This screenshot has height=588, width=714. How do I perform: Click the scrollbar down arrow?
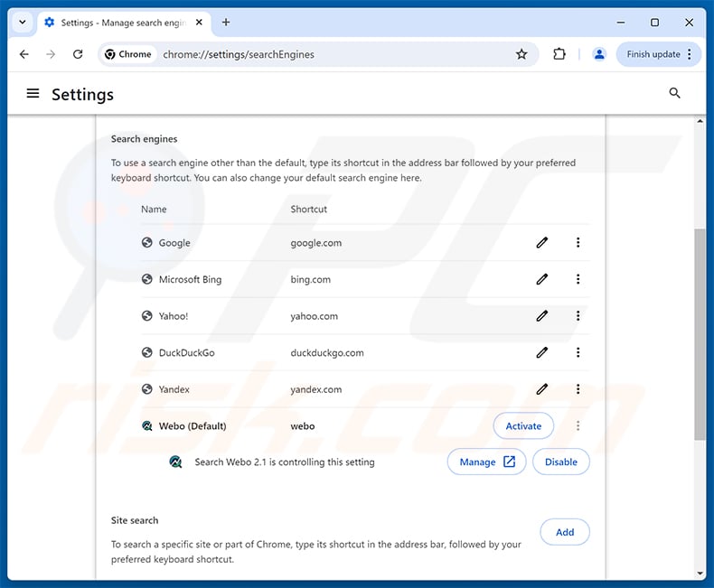click(x=700, y=574)
